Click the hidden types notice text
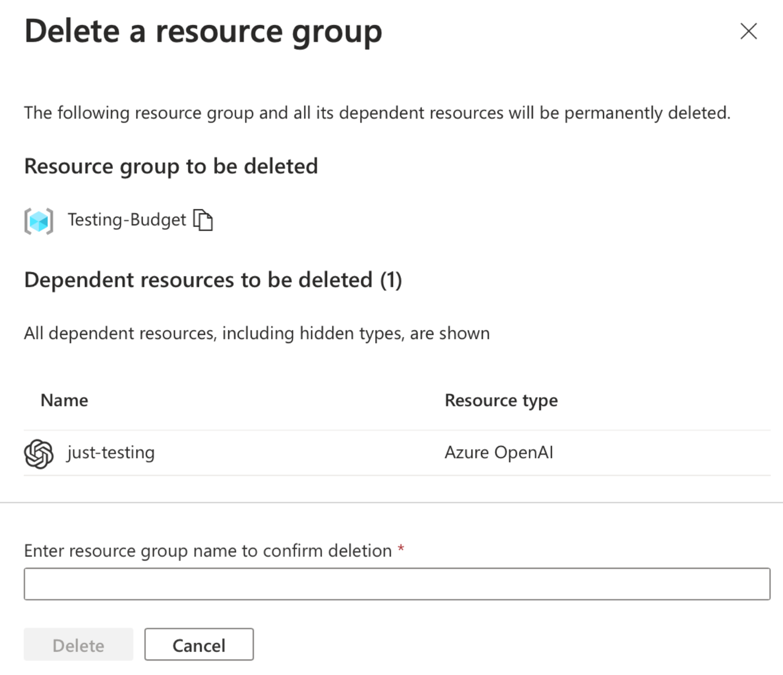The width and height of the screenshot is (783, 675). click(257, 333)
